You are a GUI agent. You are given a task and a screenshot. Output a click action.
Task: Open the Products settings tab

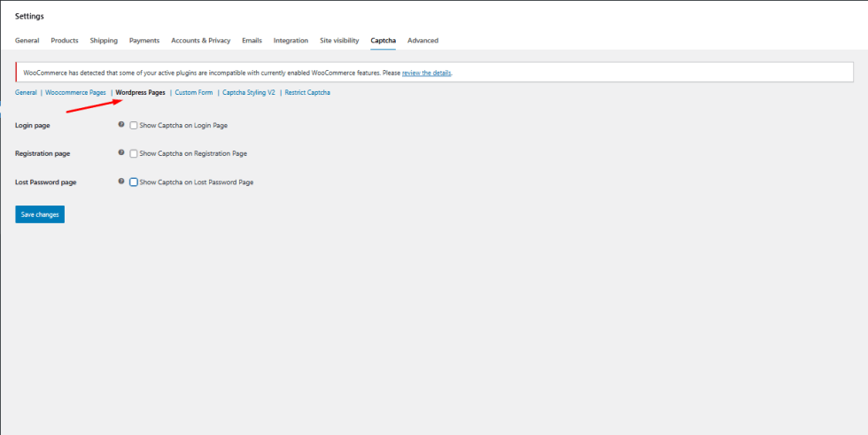pyautogui.click(x=65, y=41)
